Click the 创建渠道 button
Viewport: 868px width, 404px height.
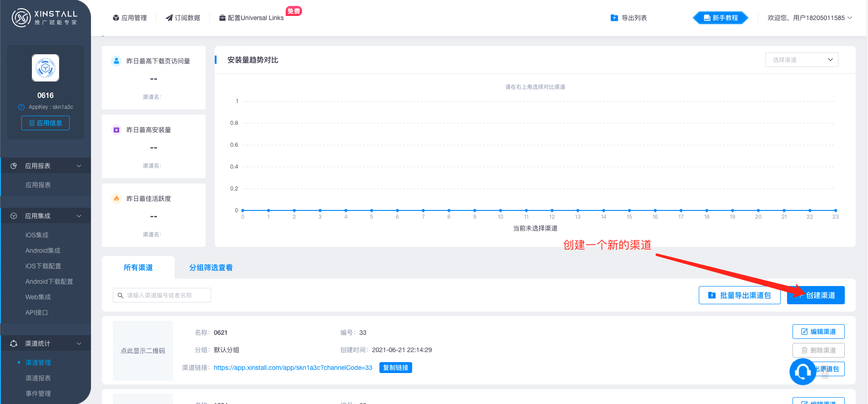click(x=816, y=295)
